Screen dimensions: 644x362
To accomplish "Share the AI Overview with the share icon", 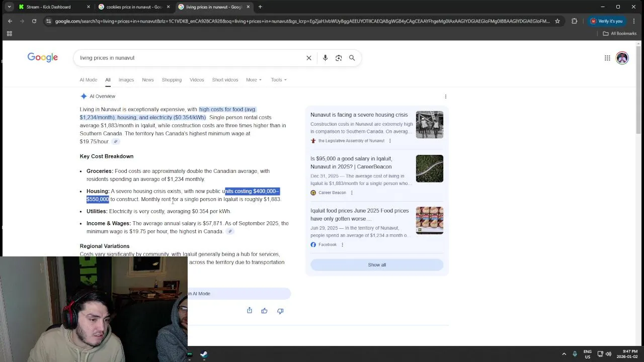I will point(250,310).
